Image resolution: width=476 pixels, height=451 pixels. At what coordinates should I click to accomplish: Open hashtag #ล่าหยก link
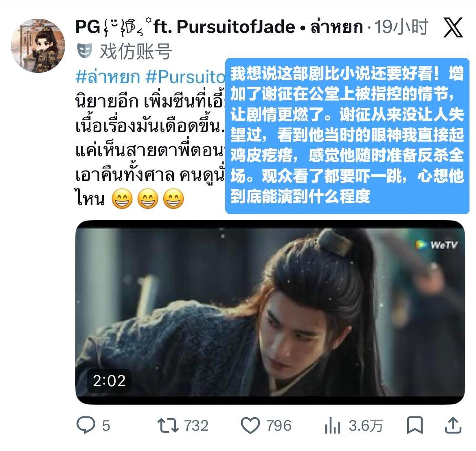click(x=107, y=77)
